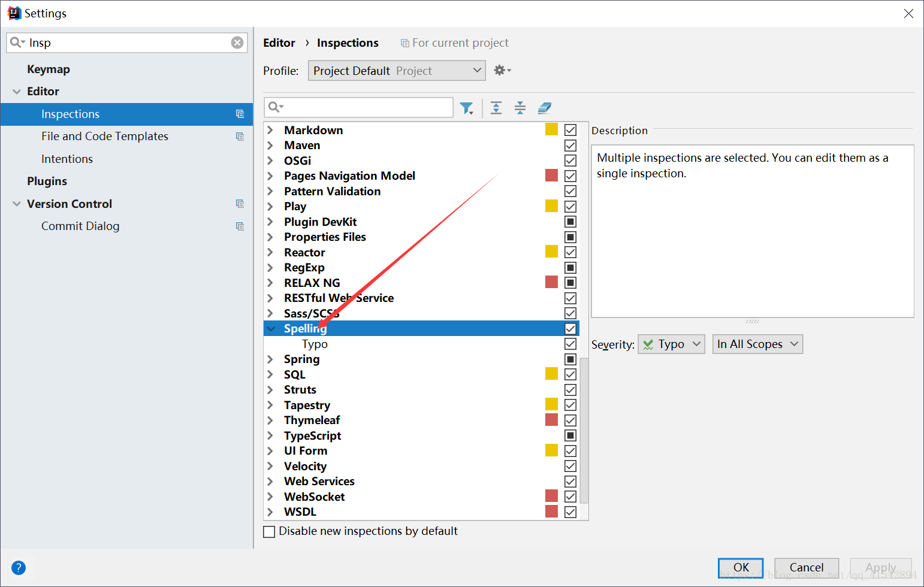Click the red severity swatch for RELAX NG
Screen dimensions: 924x587
coord(552,282)
